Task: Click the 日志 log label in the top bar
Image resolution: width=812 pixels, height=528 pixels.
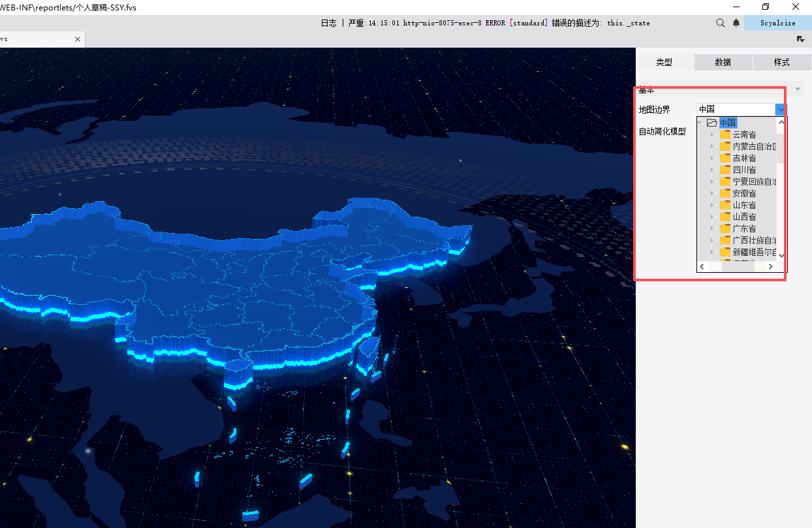Action: pos(328,23)
